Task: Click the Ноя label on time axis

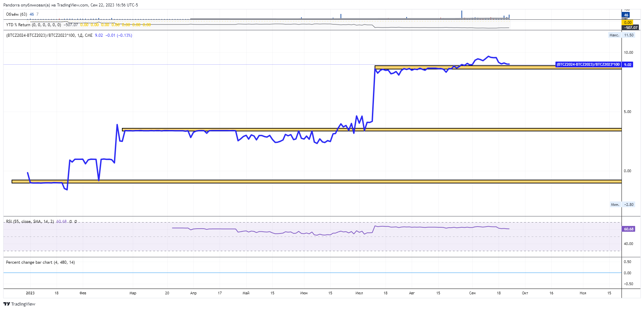Action: (x=583, y=293)
